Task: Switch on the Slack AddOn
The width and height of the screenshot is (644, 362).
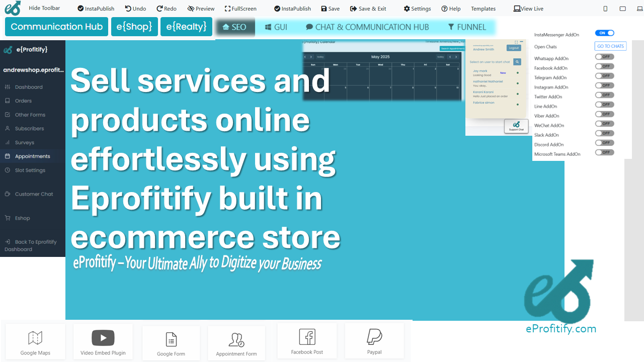Action: point(605,133)
